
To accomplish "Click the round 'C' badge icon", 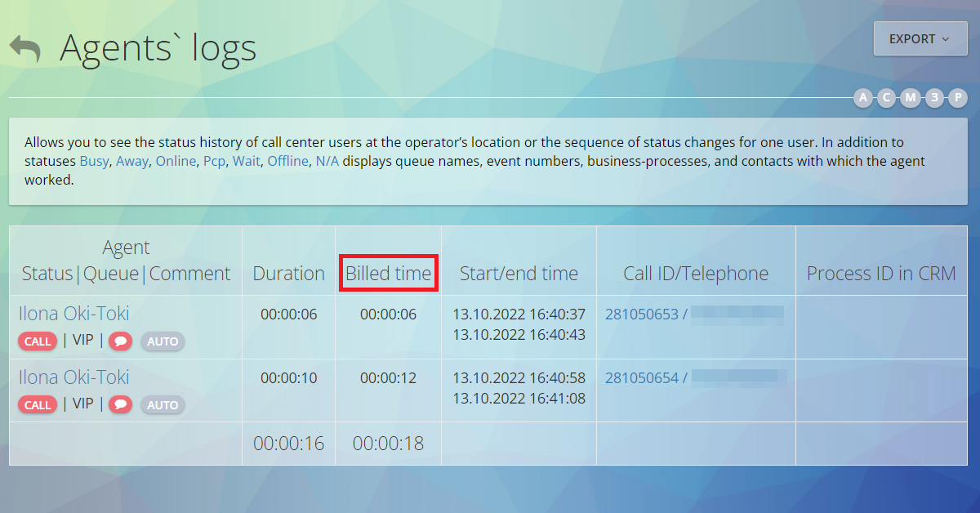I will [887, 98].
